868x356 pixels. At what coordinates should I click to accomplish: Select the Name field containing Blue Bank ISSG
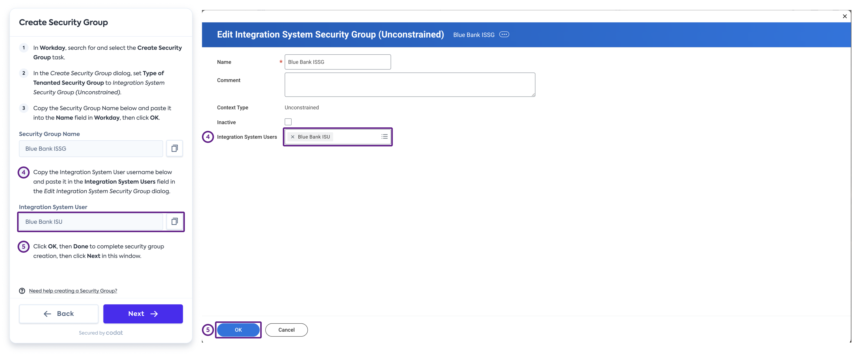(337, 62)
